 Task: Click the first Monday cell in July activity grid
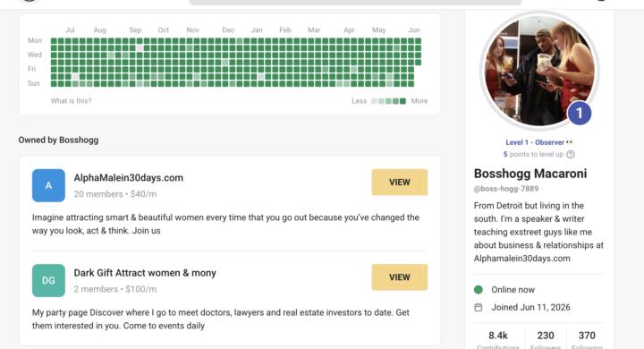click(54, 40)
